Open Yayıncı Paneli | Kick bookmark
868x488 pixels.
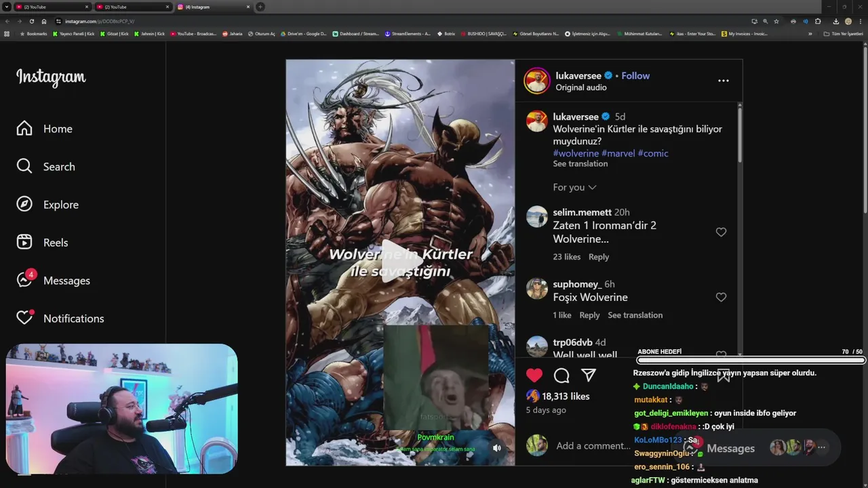click(x=73, y=34)
